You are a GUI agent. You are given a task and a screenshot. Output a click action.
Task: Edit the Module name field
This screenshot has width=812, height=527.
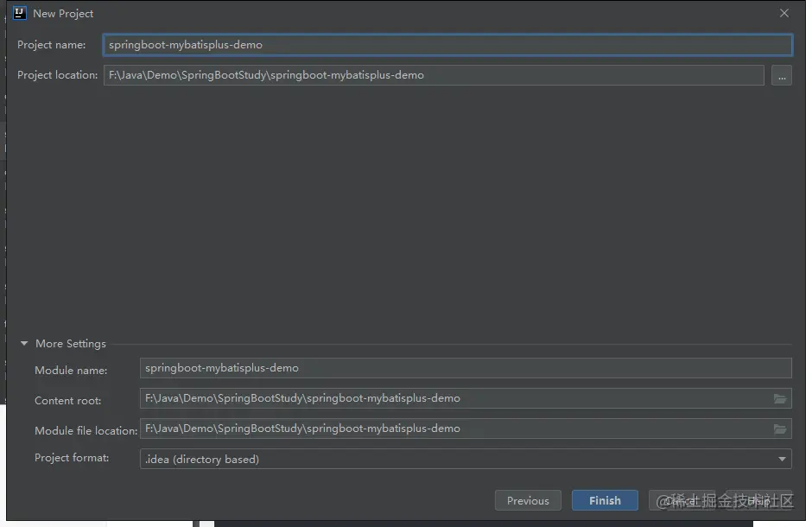pos(466,368)
